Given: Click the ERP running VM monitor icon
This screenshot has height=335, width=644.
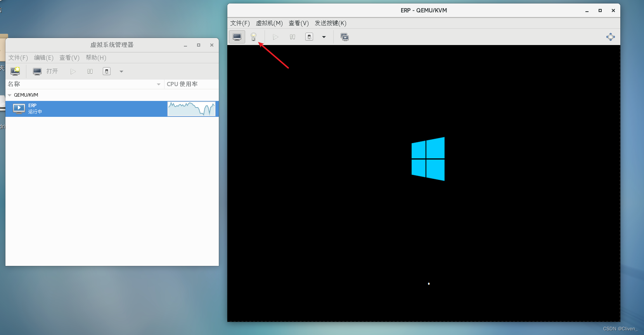Looking at the screenshot, I should tap(19, 109).
